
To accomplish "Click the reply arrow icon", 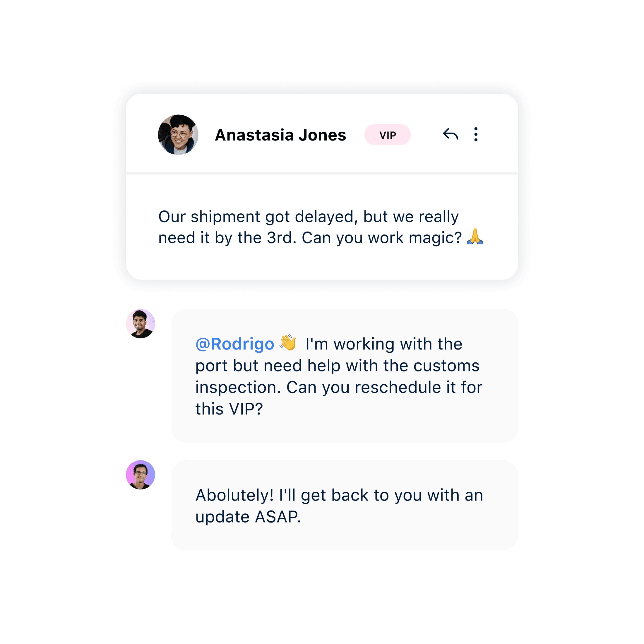I will (450, 134).
